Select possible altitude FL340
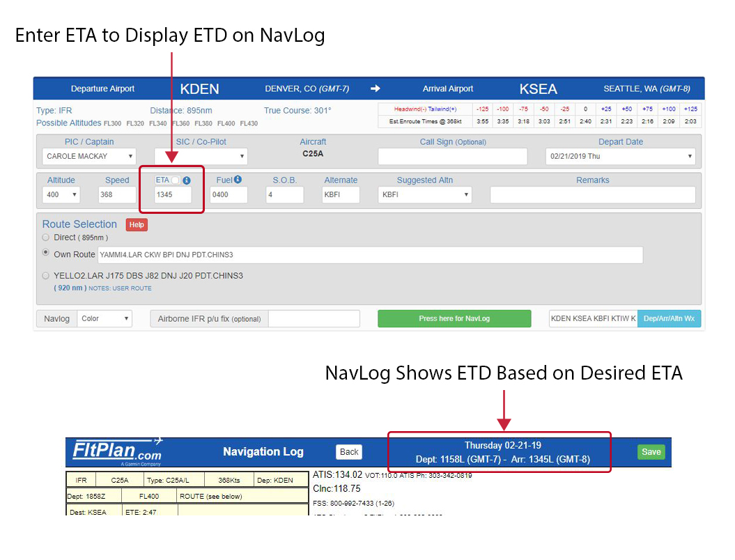The image size is (735, 560). [x=158, y=124]
